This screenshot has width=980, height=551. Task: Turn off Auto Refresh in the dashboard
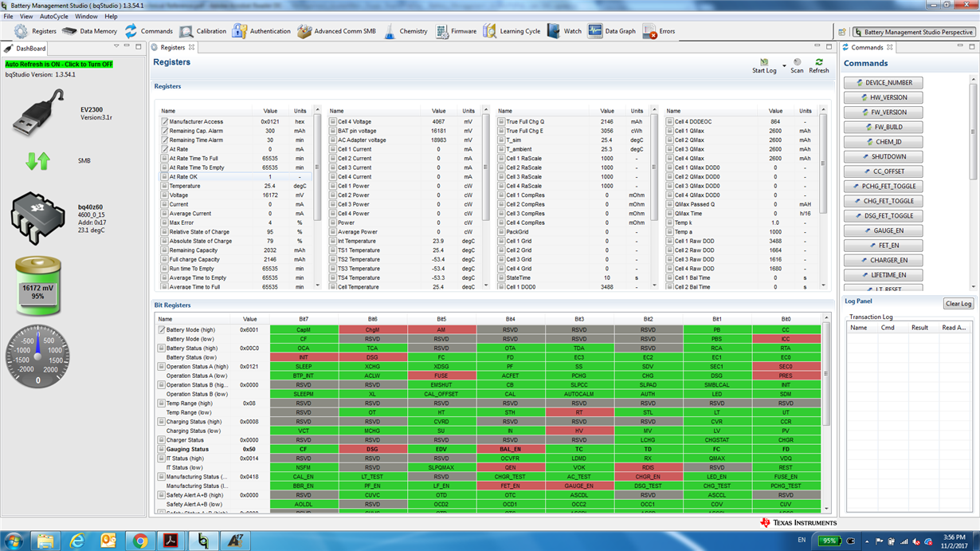[59, 65]
